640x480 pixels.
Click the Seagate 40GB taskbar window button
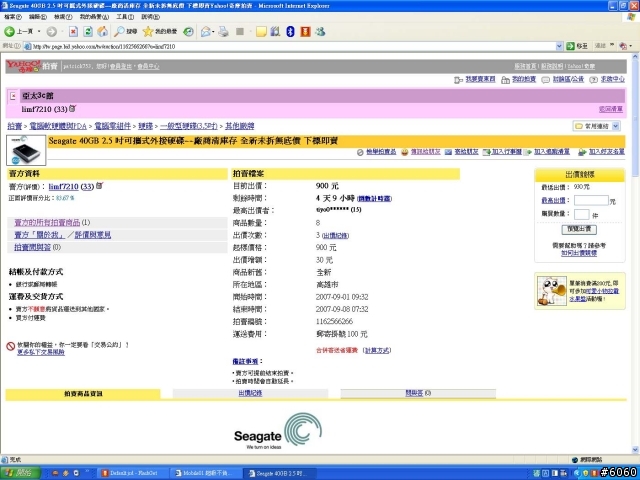click(279, 473)
